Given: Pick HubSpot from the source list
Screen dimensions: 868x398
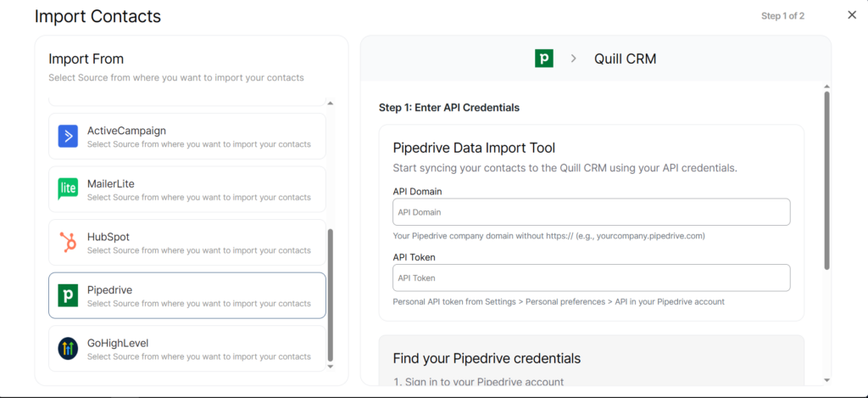Looking at the screenshot, I should [x=187, y=242].
